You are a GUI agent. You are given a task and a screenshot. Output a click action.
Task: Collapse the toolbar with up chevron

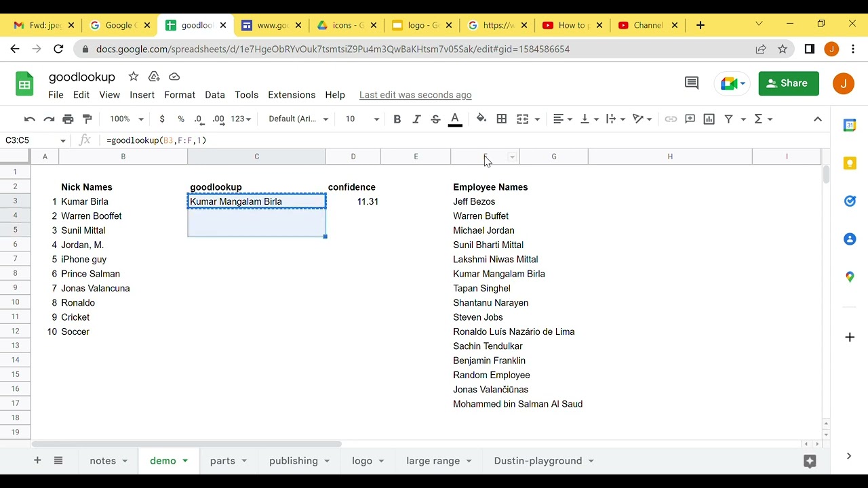pyautogui.click(x=818, y=119)
